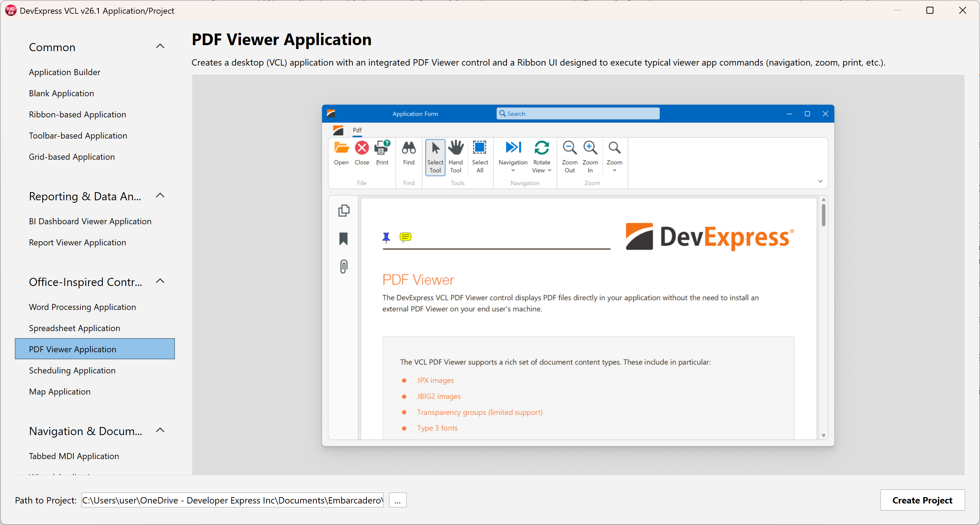
Task: Click the Search box in Application Form
Action: 578,113
